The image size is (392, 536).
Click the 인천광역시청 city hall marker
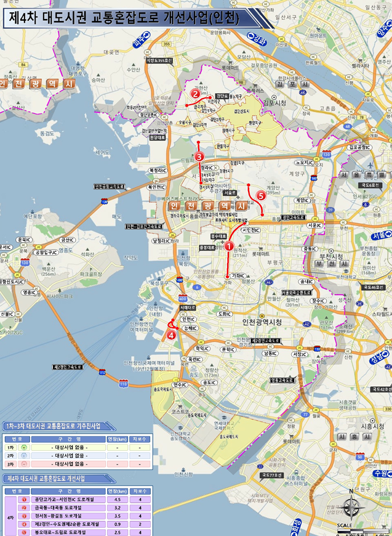pos(262,316)
